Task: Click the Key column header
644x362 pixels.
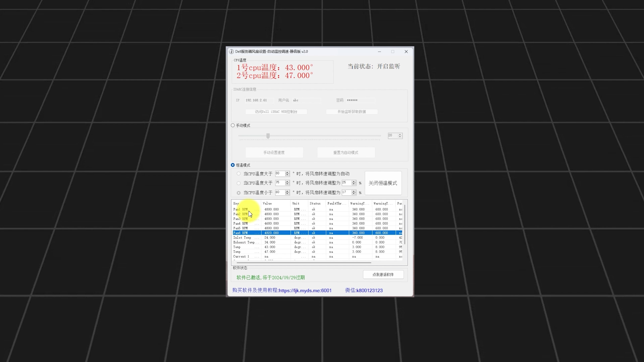Action: click(247, 203)
